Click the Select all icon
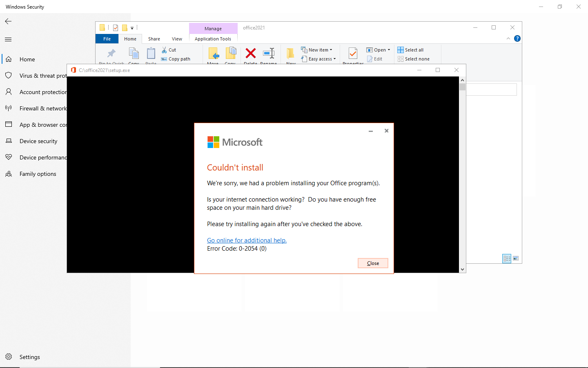The width and height of the screenshot is (588, 368). [401, 50]
